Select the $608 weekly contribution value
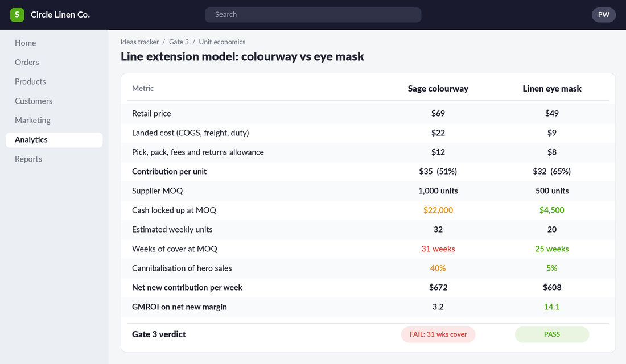 point(552,288)
